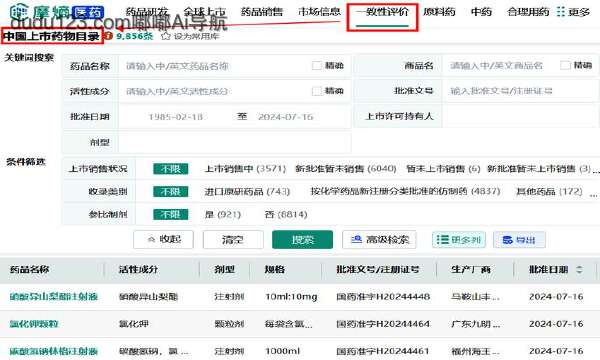Image resolution: width=600 pixels, height=360 pixels.
Task: Open the 中药 menu
Action: [x=481, y=12]
